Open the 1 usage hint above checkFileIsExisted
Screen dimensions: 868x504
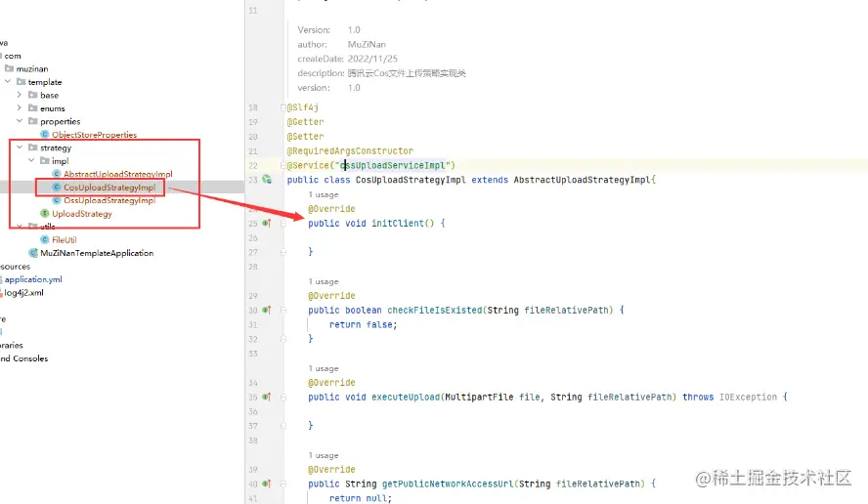click(x=324, y=281)
